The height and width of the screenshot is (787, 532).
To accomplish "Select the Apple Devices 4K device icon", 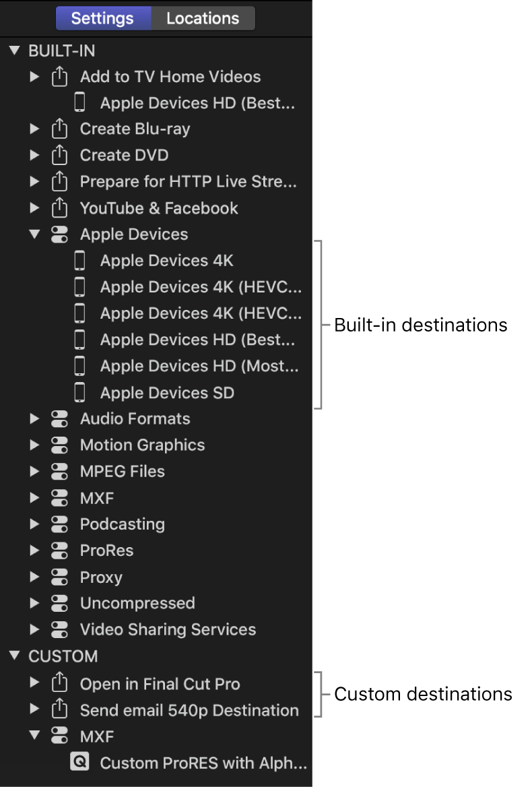I will coord(79,260).
